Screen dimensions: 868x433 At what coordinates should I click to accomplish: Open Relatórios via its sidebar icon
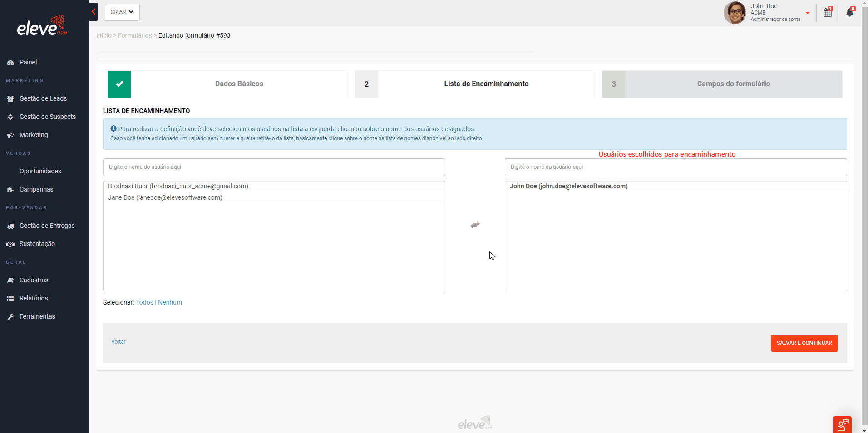pyautogui.click(x=10, y=298)
